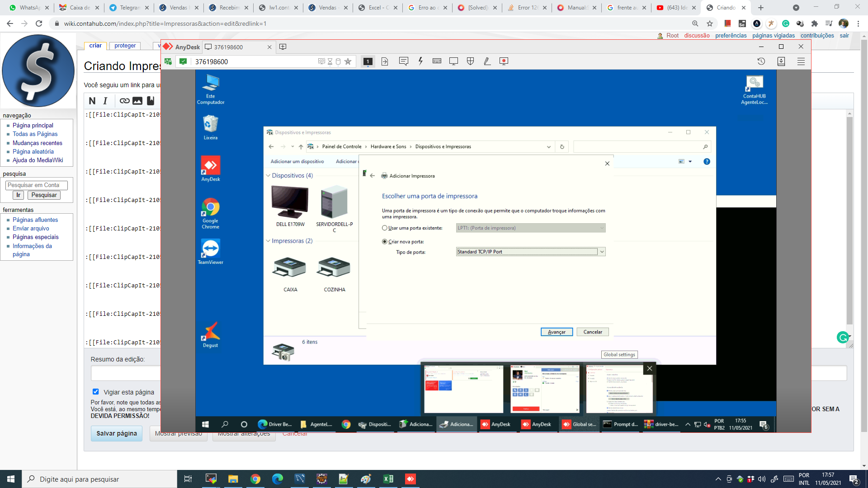Open Excel from the Windows taskbar
The image size is (868, 488).
coord(388,479)
